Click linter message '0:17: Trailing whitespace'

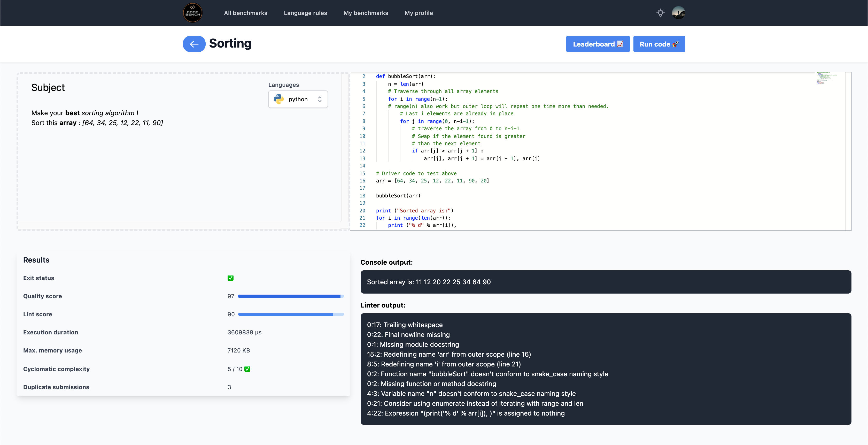pos(405,325)
